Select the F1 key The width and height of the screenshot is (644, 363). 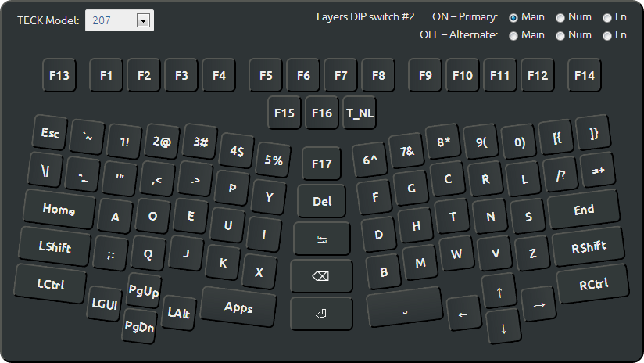click(x=106, y=75)
